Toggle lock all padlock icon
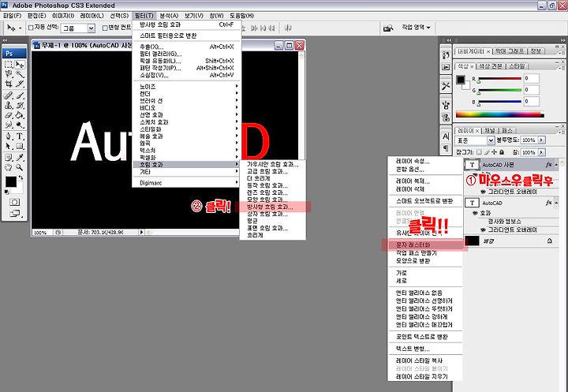 (502, 152)
